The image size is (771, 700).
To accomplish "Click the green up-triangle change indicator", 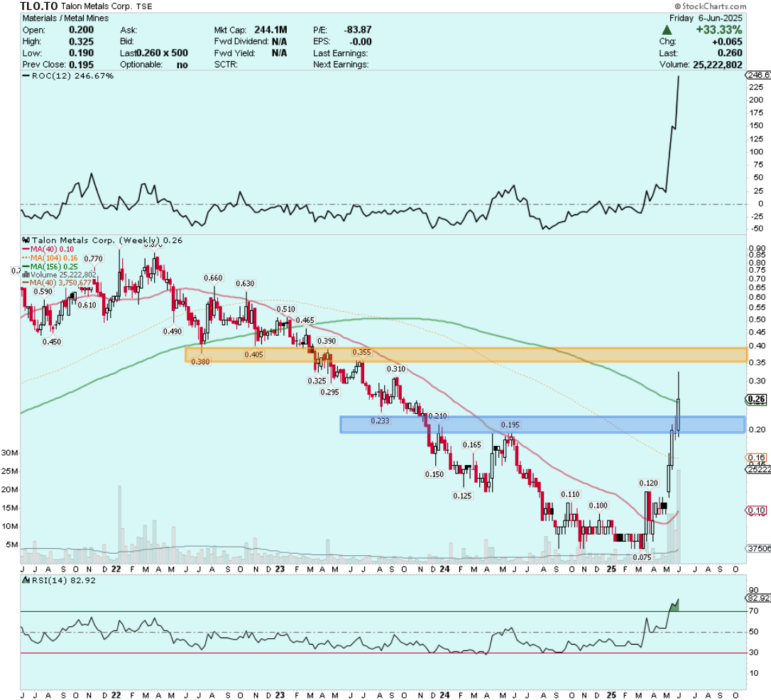I will click(667, 30).
